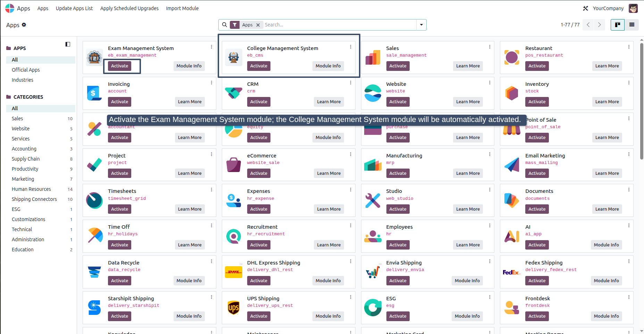Remove the Apps filter tag
This screenshot has width=644, height=334.
[x=258, y=25]
